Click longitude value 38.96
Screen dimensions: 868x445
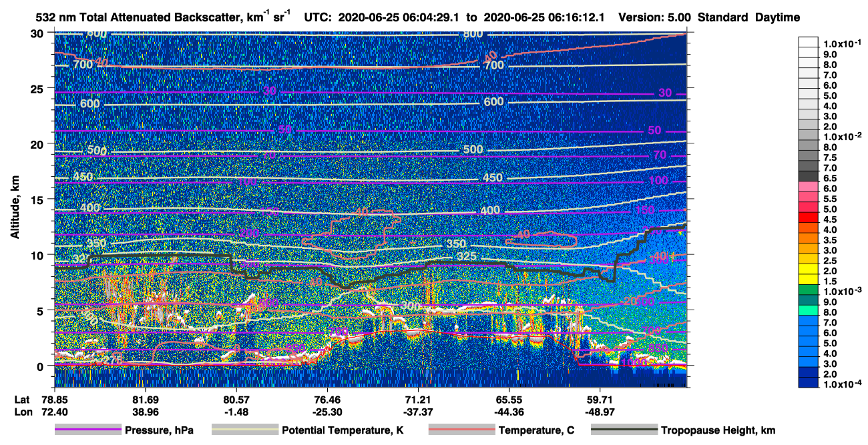[x=145, y=412]
